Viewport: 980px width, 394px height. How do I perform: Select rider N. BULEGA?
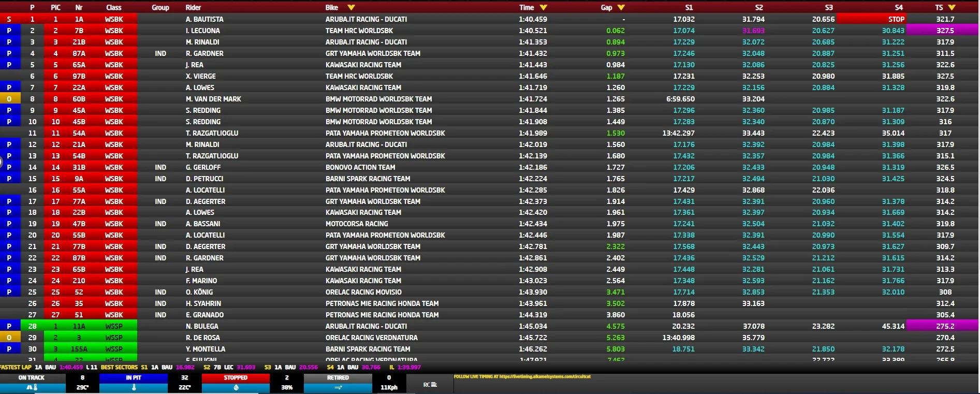(x=202, y=326)
